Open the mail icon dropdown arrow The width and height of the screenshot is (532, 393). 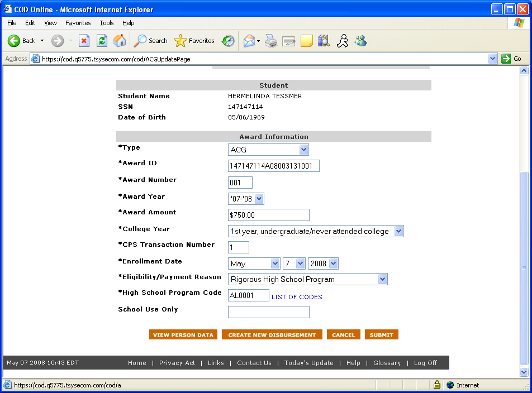coord(259,41)
